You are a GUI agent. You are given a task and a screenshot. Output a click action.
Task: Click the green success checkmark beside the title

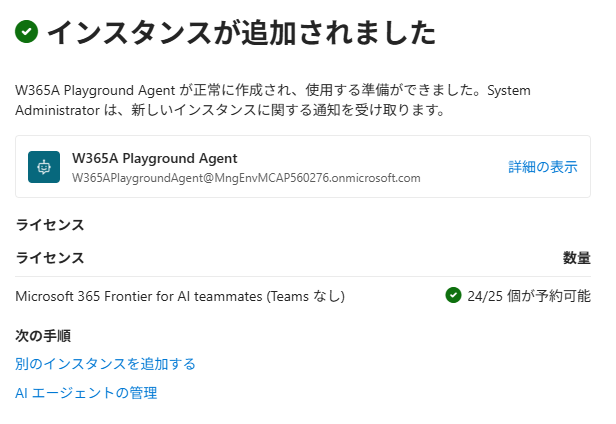(26, 31)
